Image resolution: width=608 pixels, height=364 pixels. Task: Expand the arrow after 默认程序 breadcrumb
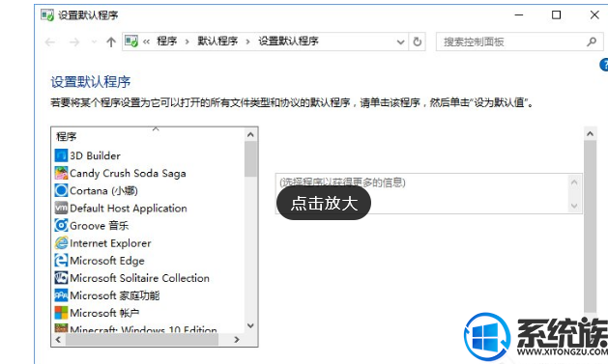coord(247,42)
